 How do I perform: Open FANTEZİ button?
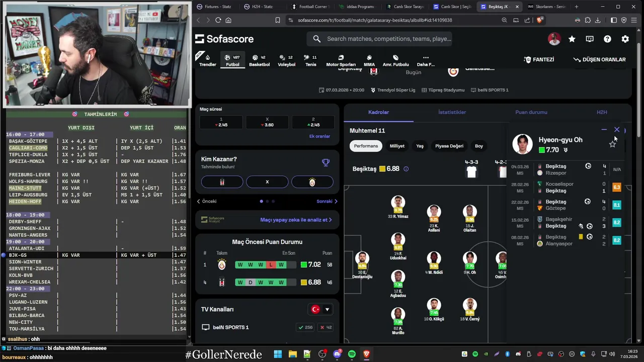(x=539, y=59)
